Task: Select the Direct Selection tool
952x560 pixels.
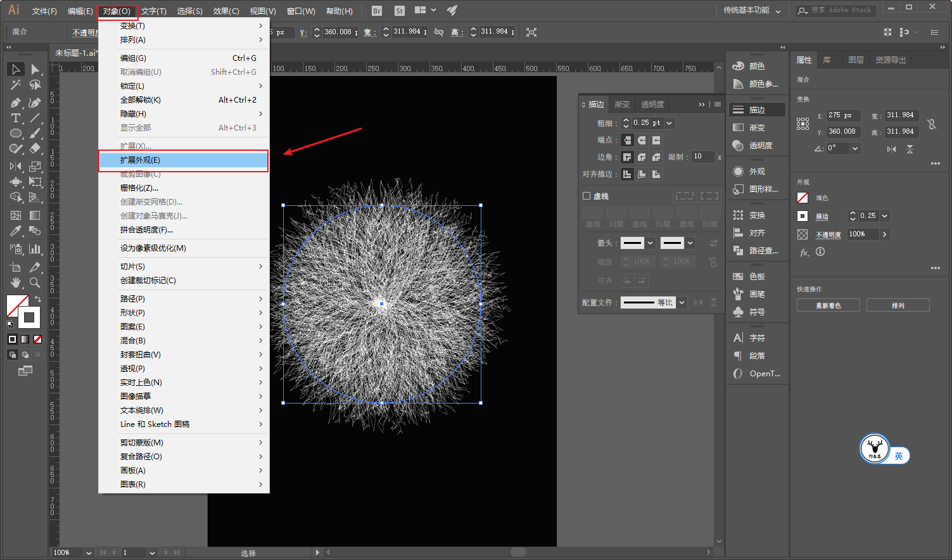Action: point(35,69)
